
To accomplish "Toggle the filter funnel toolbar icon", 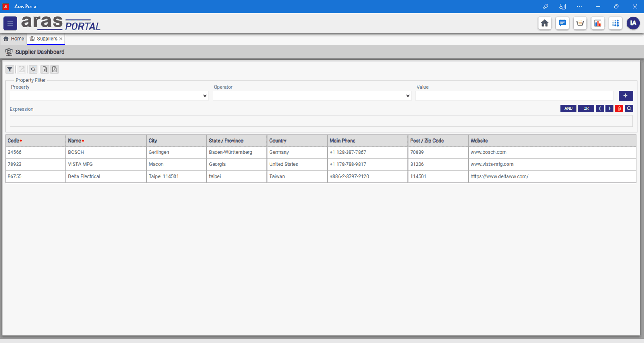I will [x=10, y=69].
